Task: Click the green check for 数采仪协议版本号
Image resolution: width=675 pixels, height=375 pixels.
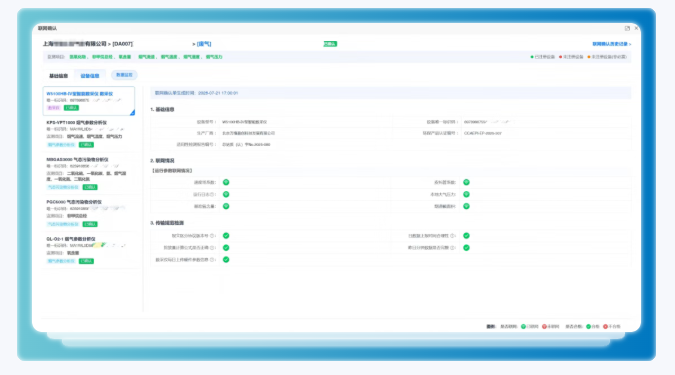Action: click(226, 236)
